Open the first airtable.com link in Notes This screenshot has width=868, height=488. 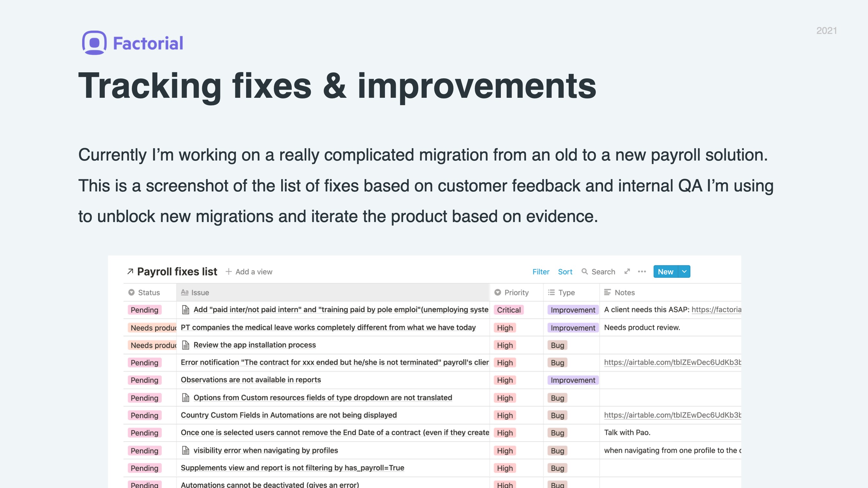tap(672, 362)
